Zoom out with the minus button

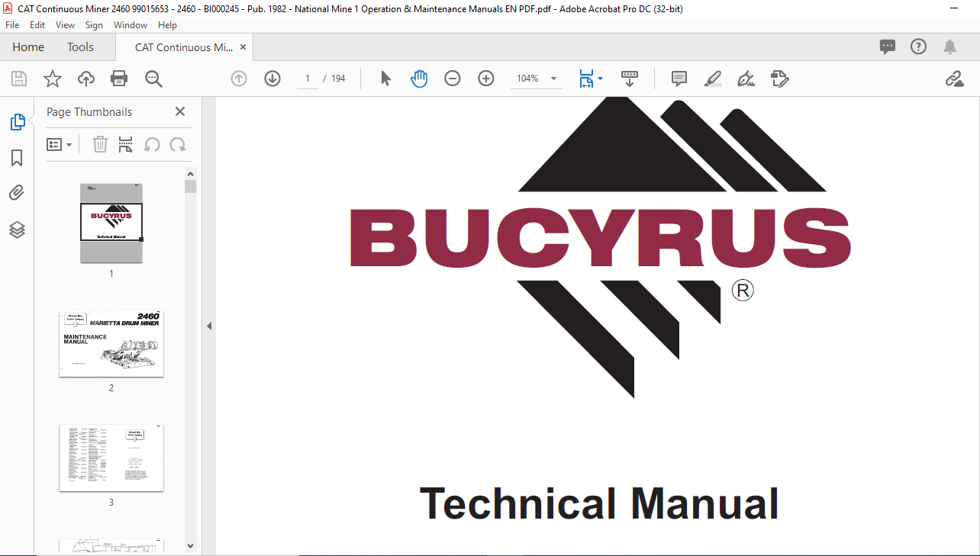[453, 79]
